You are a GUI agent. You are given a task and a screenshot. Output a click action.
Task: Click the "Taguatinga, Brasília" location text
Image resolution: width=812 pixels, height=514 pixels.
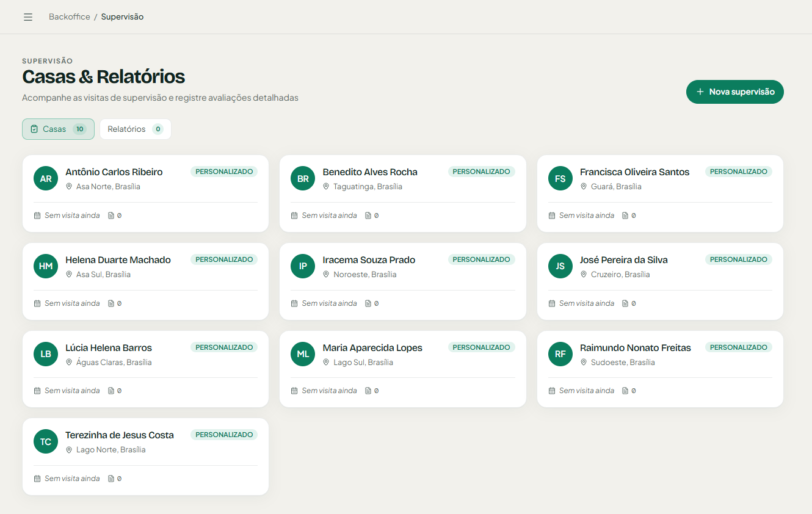pos(368,187)
